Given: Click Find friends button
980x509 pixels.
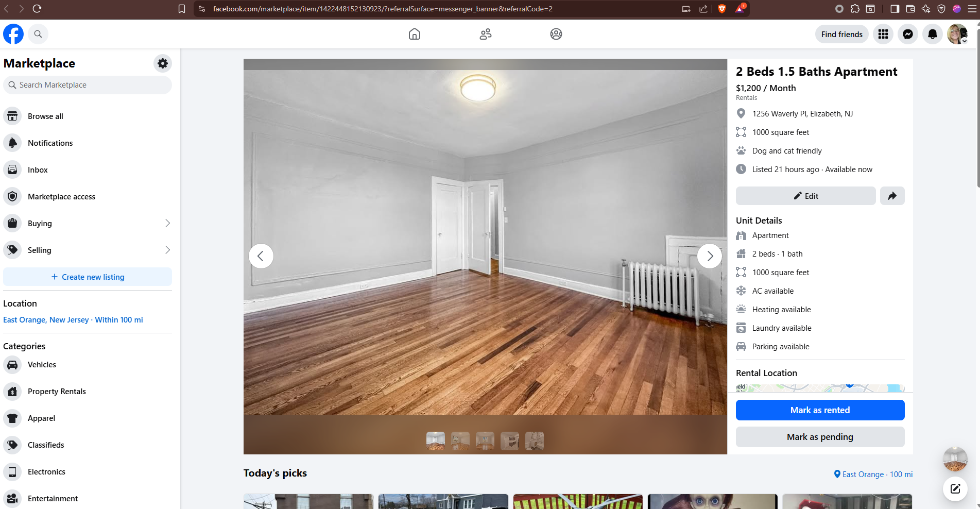Looking at the screenshot, I should click(x=842, y=34).
